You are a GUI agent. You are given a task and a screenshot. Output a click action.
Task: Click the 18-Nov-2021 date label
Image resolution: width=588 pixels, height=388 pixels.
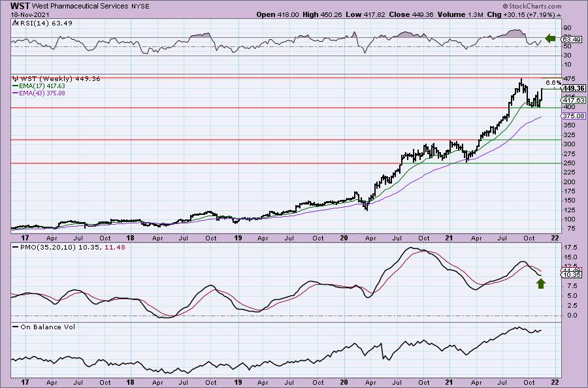[30, 14]
